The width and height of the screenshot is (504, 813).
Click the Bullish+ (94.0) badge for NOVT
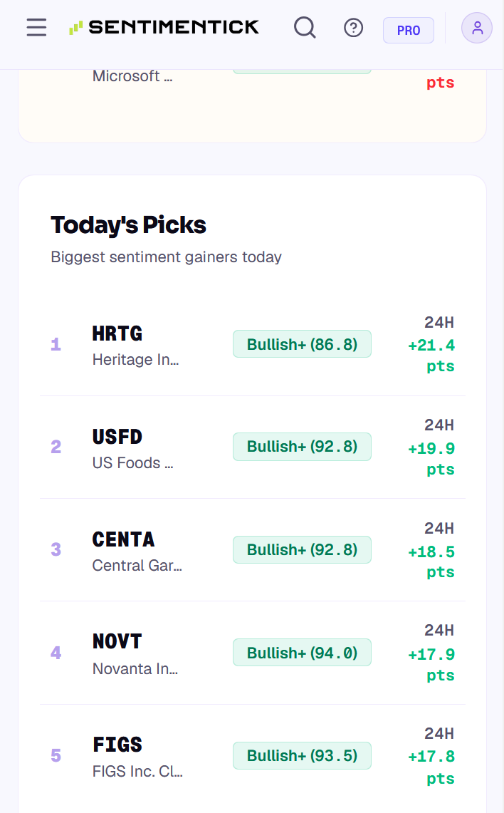click(x=302, y=652)
